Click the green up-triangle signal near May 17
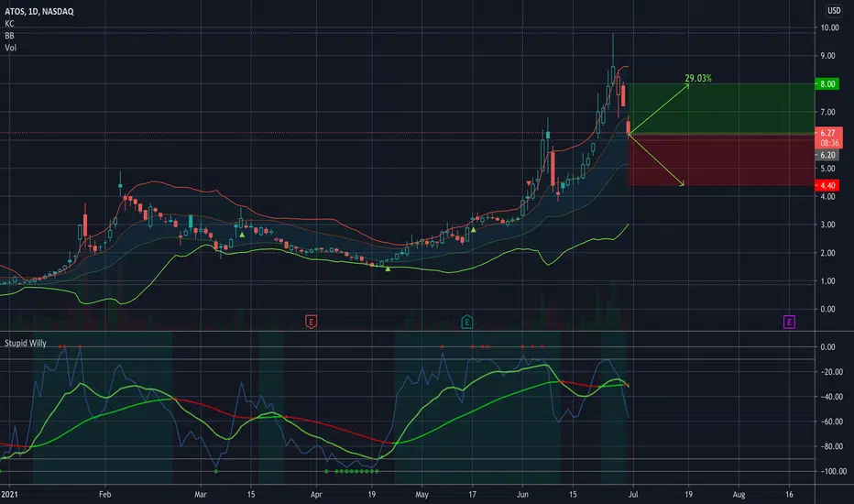854x504 pixels. tap(474, 230)
